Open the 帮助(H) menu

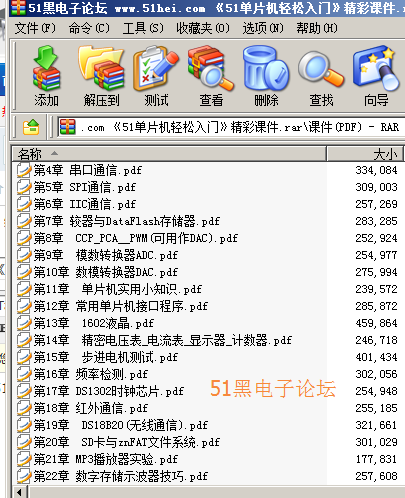[317, 28]
